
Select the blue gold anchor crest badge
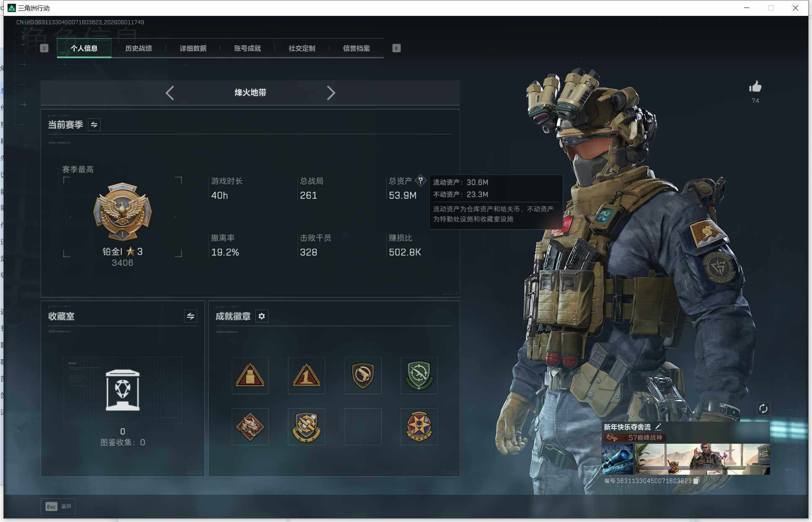pos(306,427)
